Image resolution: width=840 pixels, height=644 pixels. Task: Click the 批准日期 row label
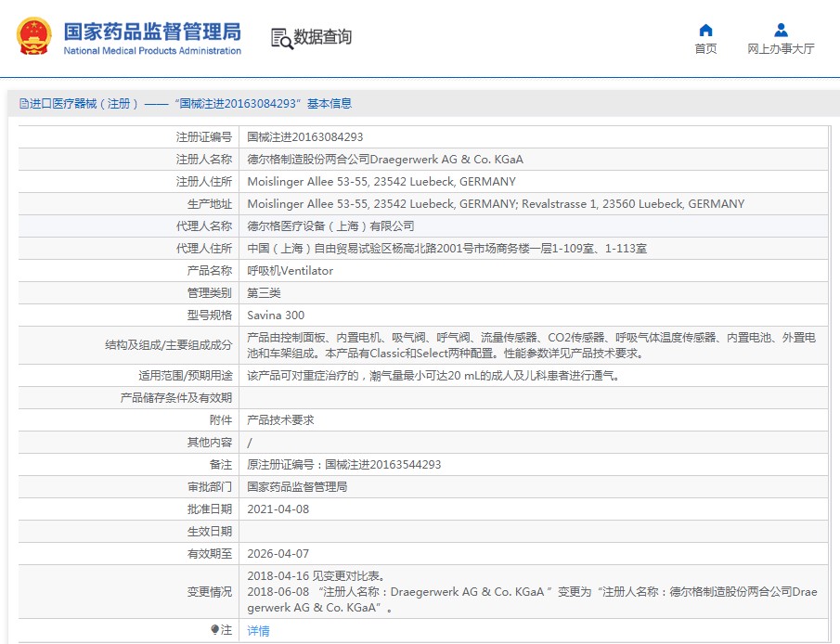(x=210, y=509)
